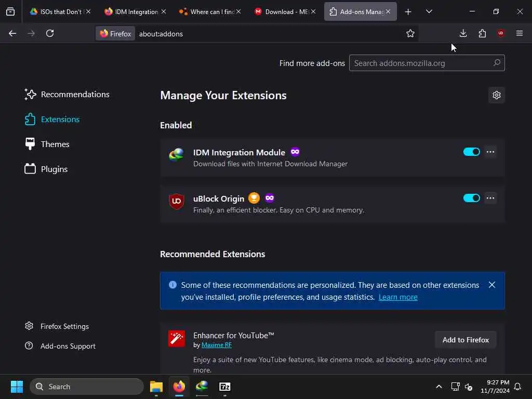Viewport: 532px width, 399px height.
Task: Click Learn more in the recommendations notice
Action: pyautogui.click(x=398, y=297)
